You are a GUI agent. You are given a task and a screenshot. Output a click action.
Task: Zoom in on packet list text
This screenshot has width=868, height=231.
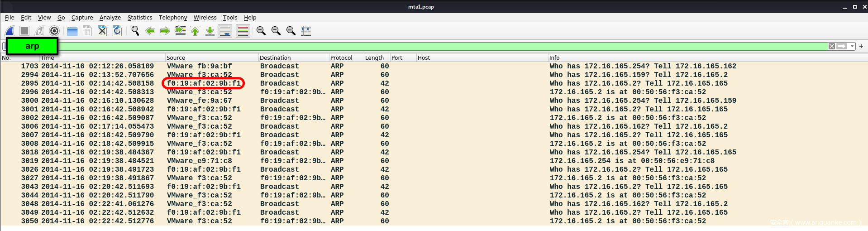261,31
